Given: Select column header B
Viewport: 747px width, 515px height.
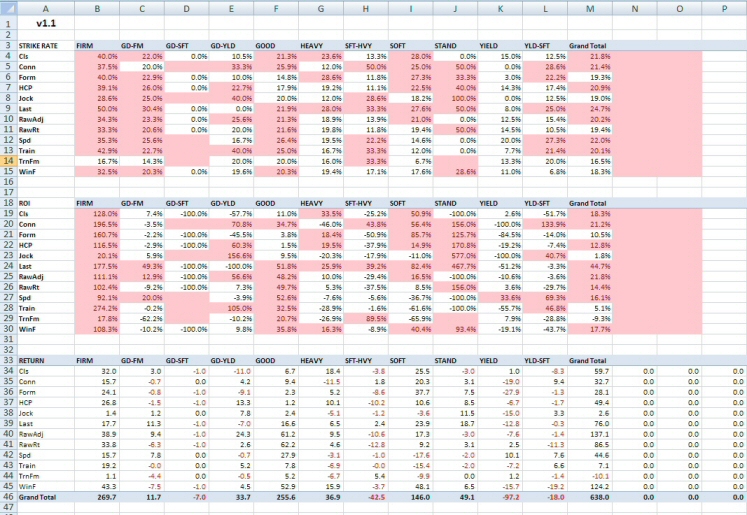Looking at the screenshot, I should [x=96, y=6].
